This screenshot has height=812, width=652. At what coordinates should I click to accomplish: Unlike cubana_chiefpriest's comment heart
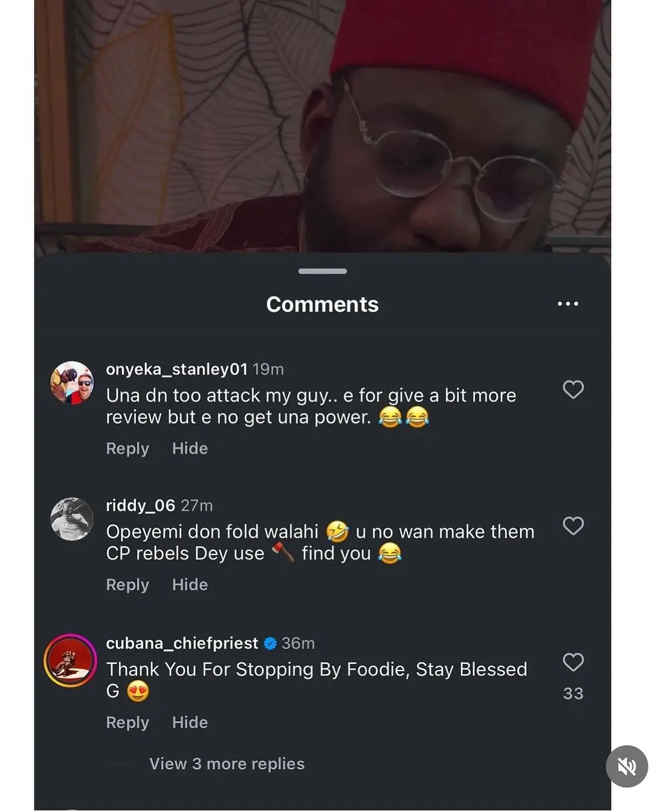click(573, 663)
